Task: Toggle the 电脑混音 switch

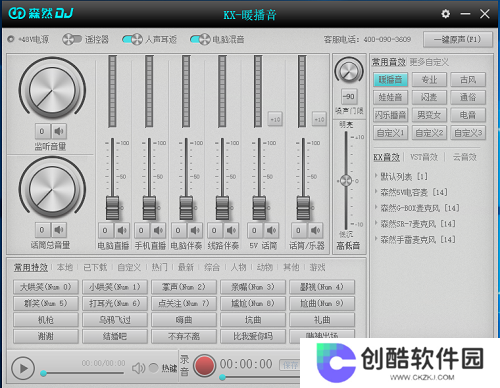Action: point(200,39)
